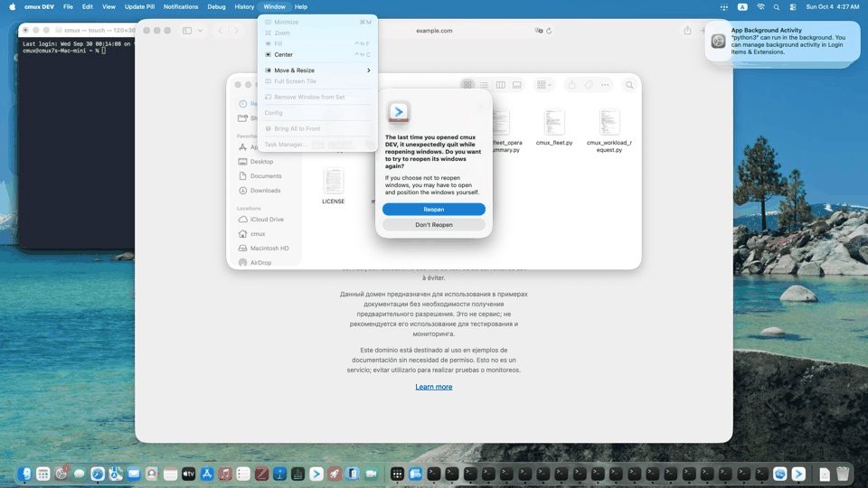Select Fill in the Window menu

[317, 43]
